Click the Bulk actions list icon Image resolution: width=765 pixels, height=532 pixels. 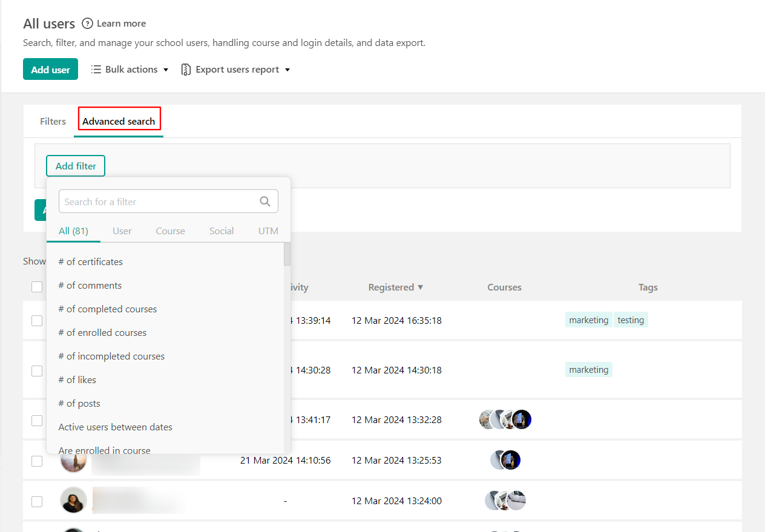(x=96, y=69)
